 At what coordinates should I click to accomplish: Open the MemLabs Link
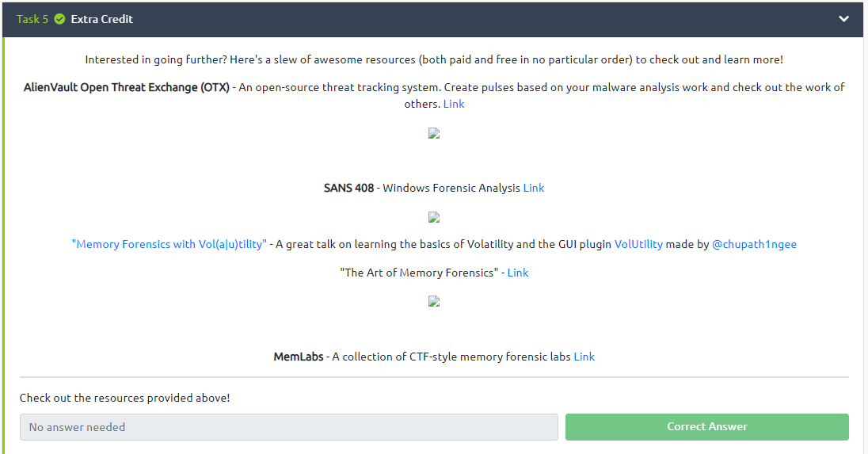(584, 357)
